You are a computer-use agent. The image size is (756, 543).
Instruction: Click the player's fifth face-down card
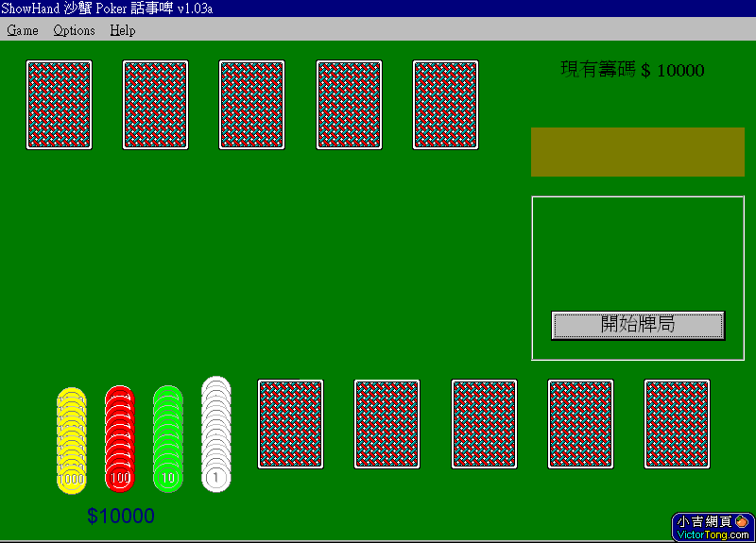677,424
